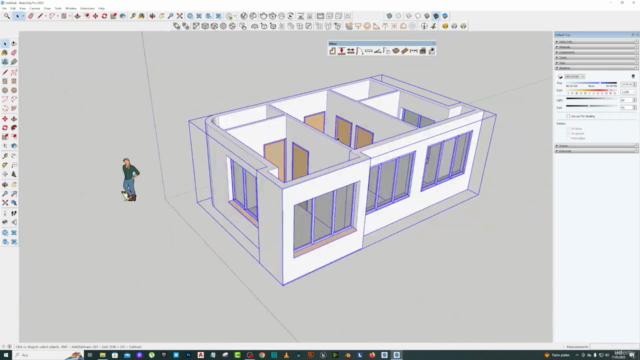Expand the Components panel
Screen dimensions: 640x360
pos(596,52)
